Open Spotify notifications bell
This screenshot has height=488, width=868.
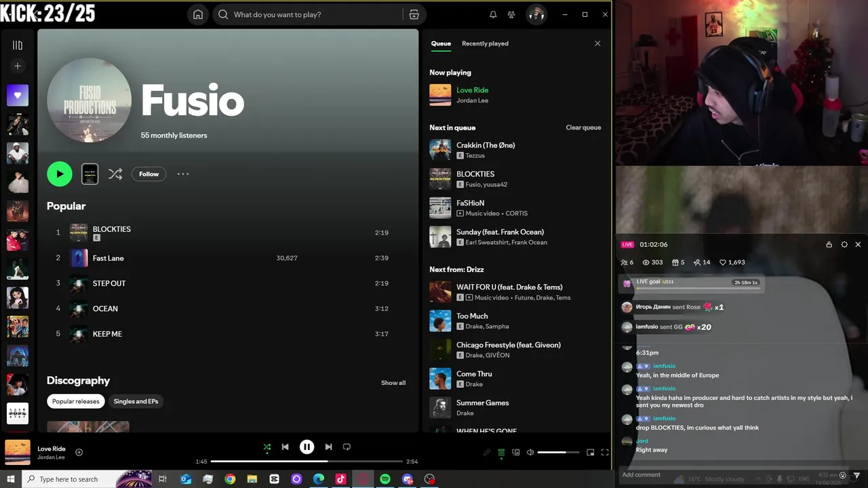coord(493,14)
